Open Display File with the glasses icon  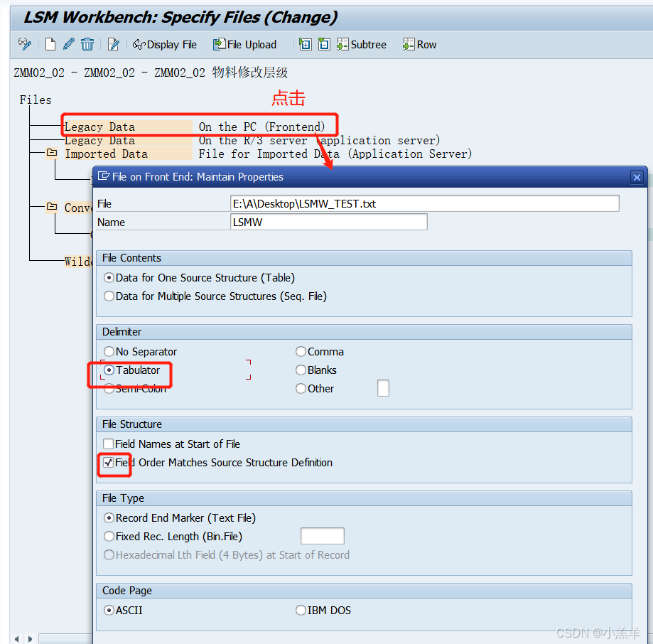tap(163, 44)
